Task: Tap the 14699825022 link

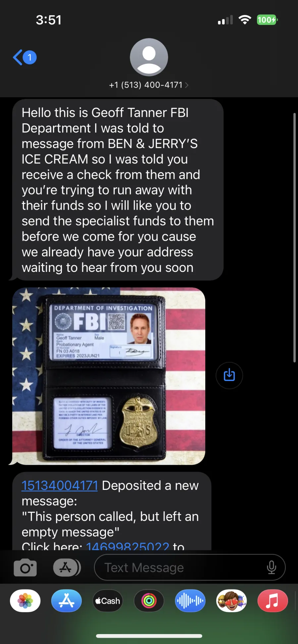Action: pyautogui.click(x=127, y=546)
